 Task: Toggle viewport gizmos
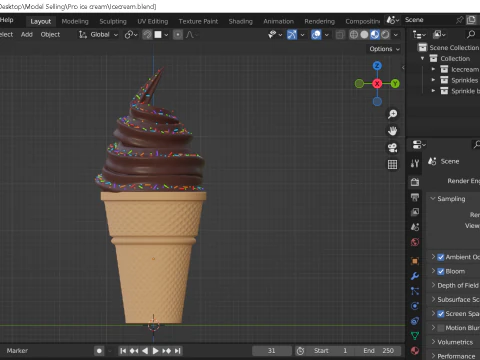pos(292,35)
